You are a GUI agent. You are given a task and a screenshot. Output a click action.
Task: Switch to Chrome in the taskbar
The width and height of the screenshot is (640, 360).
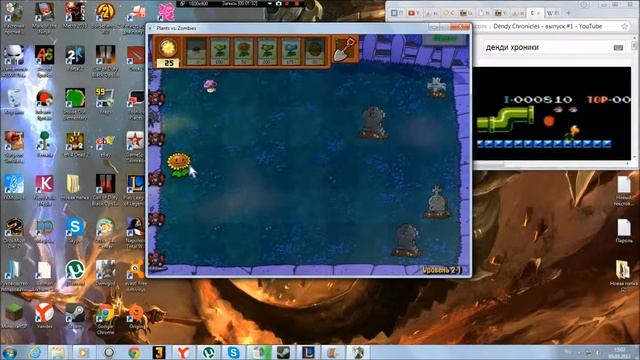pyautogui.click(x=134, y=353)
